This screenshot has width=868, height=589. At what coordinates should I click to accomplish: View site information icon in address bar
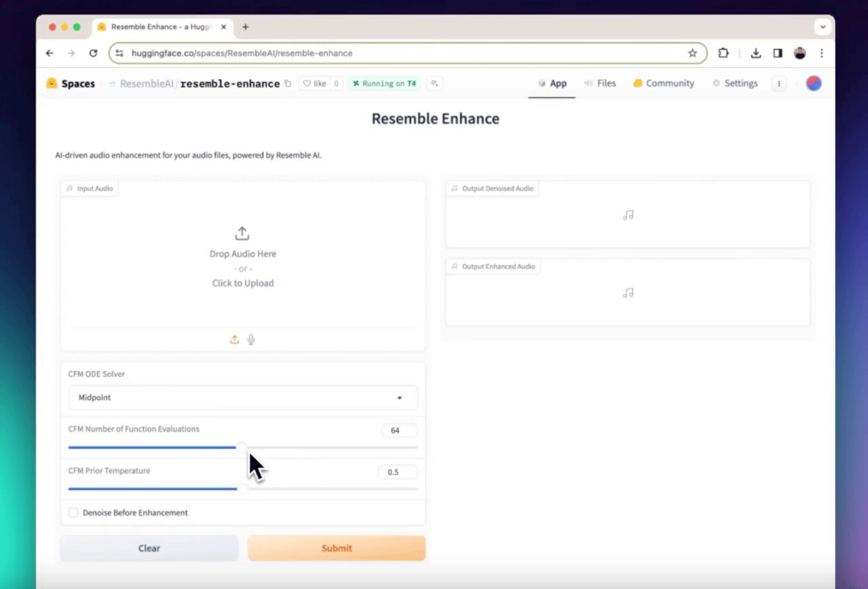pyautogui.click(x=120, y=53)
